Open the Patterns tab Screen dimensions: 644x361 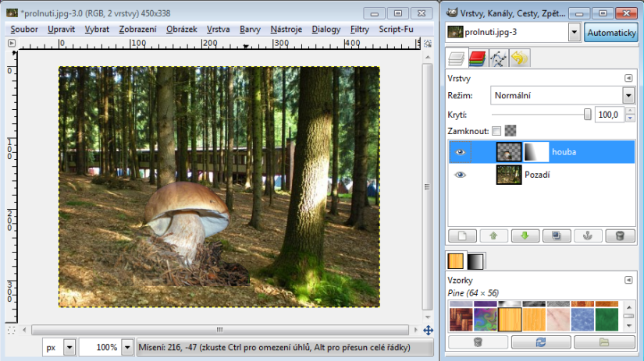click(455, 261)
